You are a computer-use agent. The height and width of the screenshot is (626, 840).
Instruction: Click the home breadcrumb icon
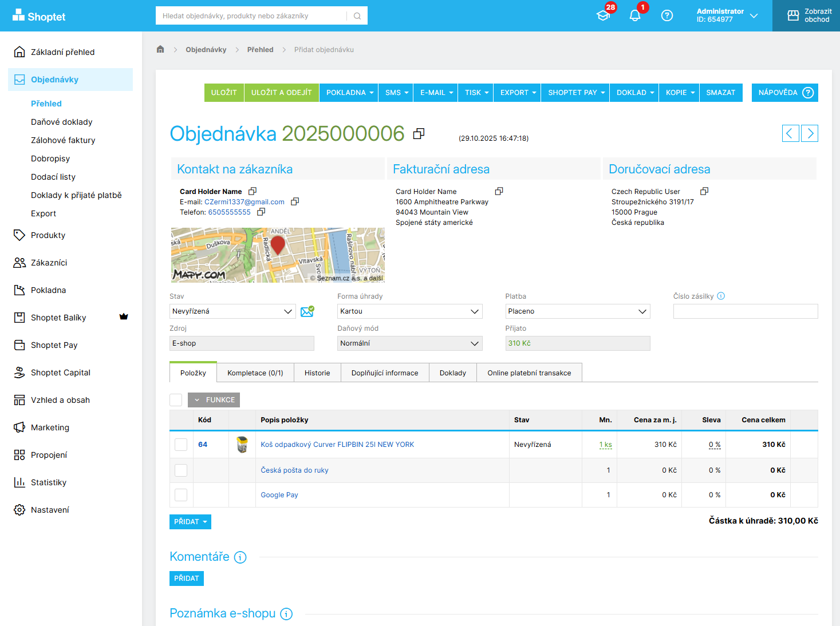(x=160, y=49)
